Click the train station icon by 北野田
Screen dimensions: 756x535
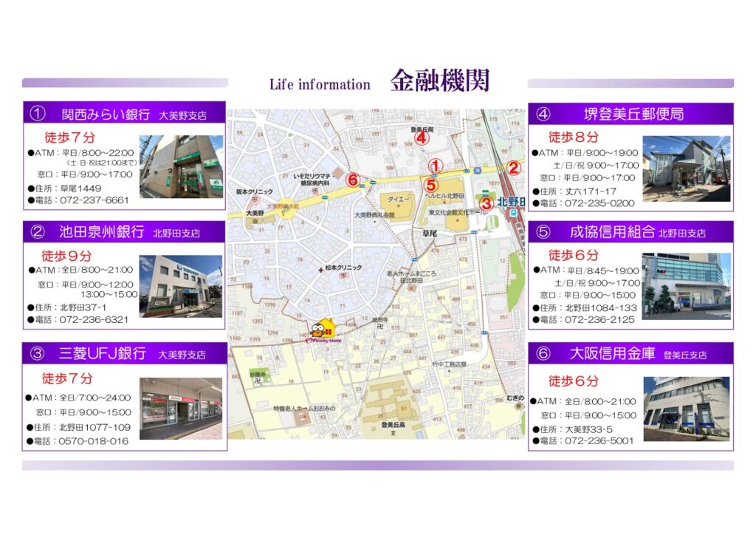click(515, 213)
